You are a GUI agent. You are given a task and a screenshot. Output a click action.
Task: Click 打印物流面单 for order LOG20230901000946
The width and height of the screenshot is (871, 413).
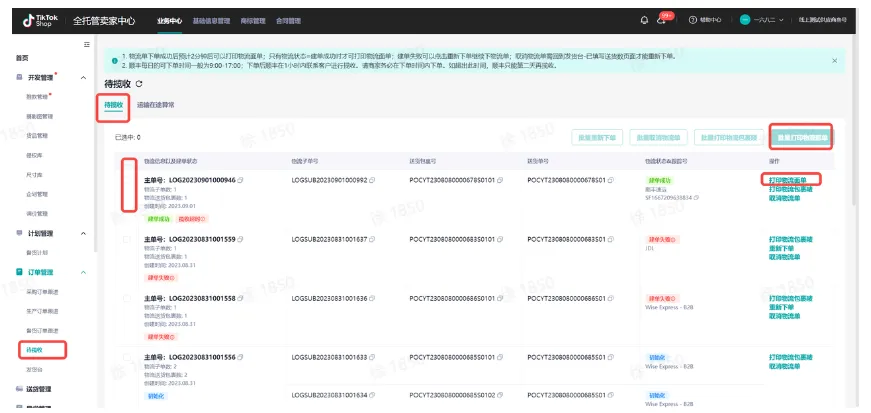click(x=788, y=180)
